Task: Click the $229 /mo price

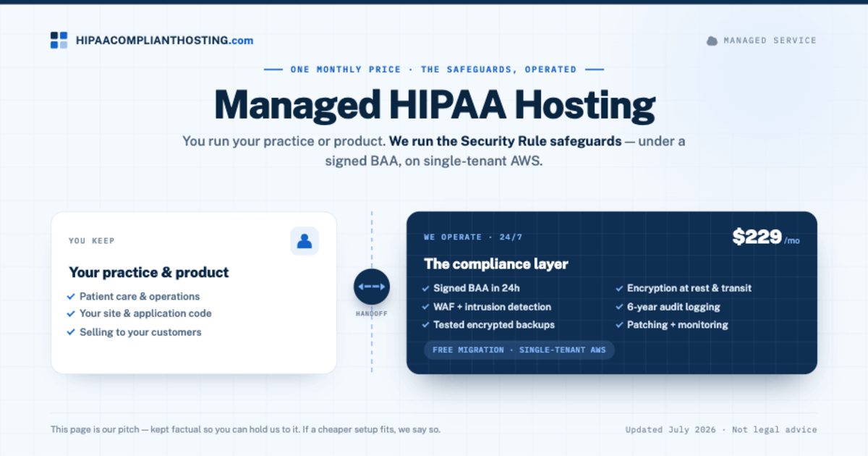Action: click(x=766, y=237)
